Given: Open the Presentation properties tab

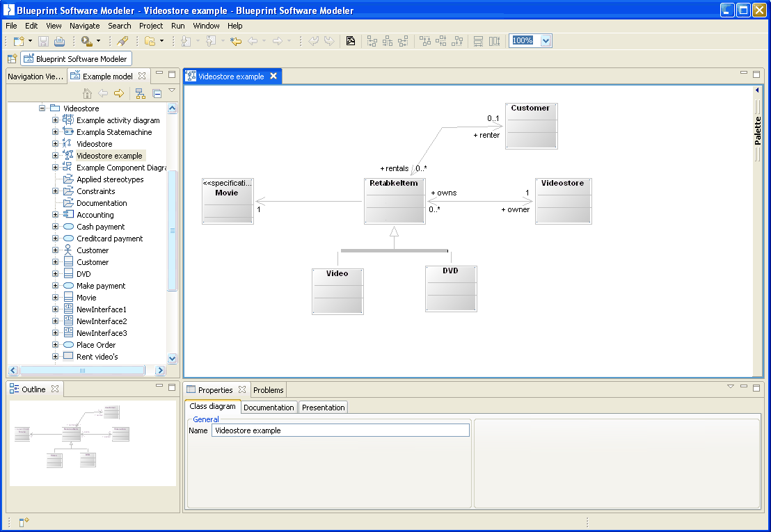Looking at the screenshot, I should point(323,408).
